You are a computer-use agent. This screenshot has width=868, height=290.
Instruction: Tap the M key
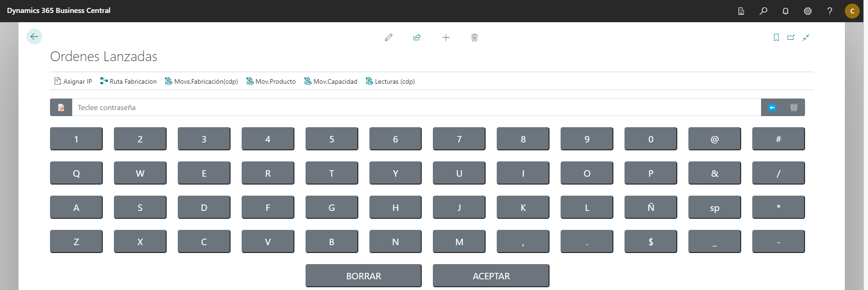coord(459,241)
